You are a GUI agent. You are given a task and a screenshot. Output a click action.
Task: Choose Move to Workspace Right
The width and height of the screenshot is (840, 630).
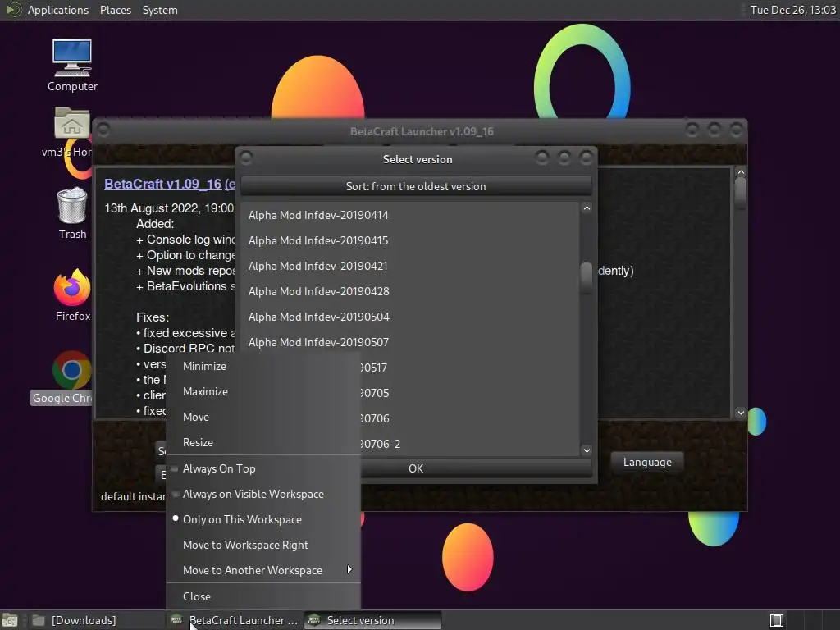click(x=263, y=546)
